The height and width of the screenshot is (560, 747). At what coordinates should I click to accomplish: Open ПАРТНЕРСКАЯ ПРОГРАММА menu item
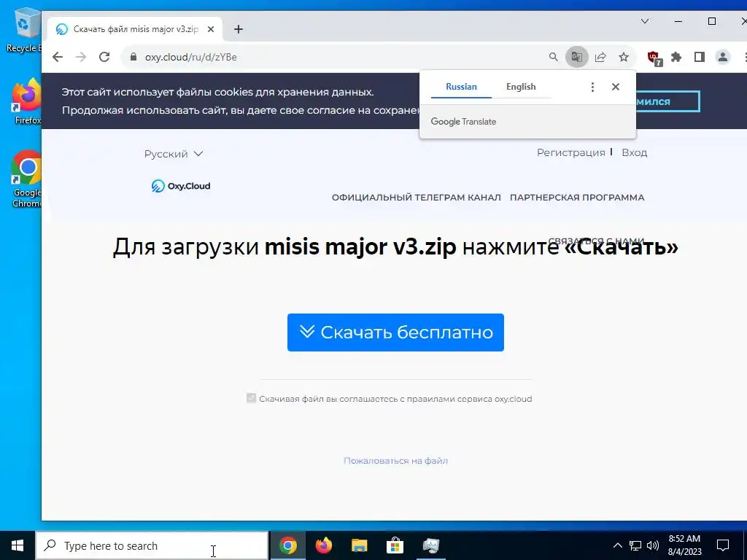(577, 197)
